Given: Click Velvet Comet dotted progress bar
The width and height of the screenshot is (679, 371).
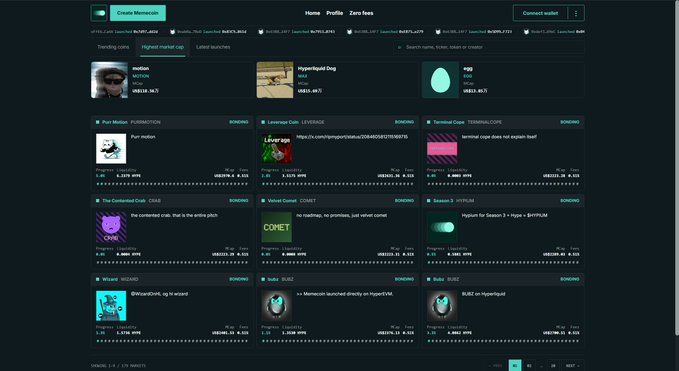Looking at the screenshot, I should pos(337,262).
